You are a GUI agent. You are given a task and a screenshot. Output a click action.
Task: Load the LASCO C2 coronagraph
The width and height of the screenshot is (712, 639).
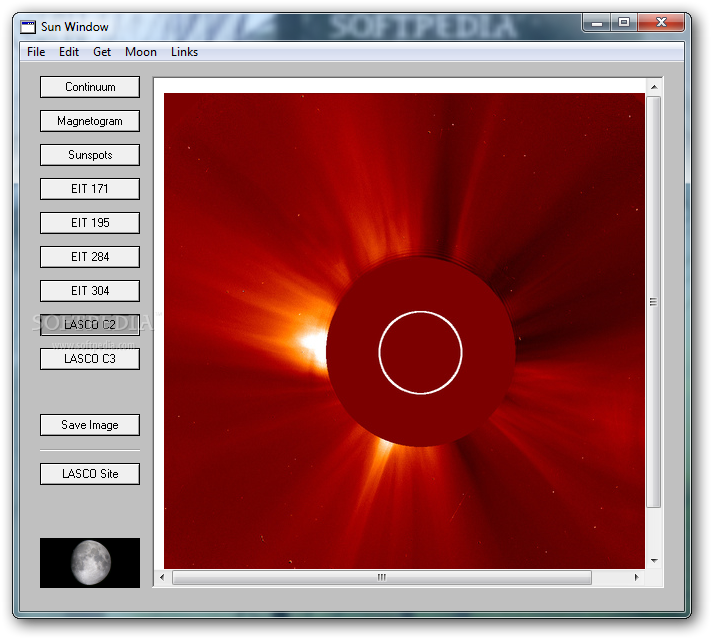[90, 325]
